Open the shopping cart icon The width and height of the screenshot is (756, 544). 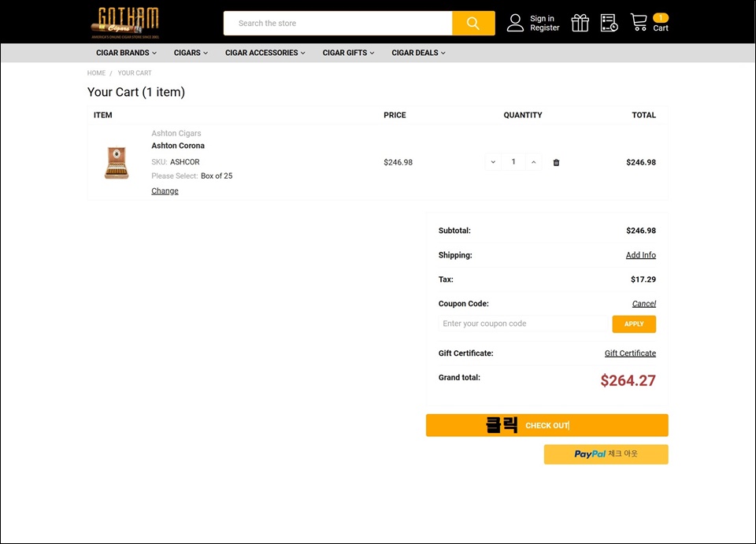click(x=639, y=23)
